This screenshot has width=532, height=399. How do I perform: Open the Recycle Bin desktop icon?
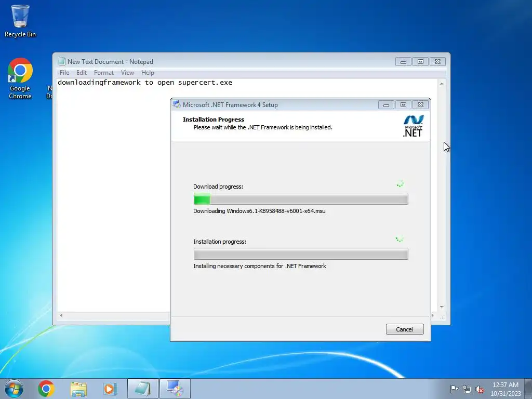tap(20, 21)
